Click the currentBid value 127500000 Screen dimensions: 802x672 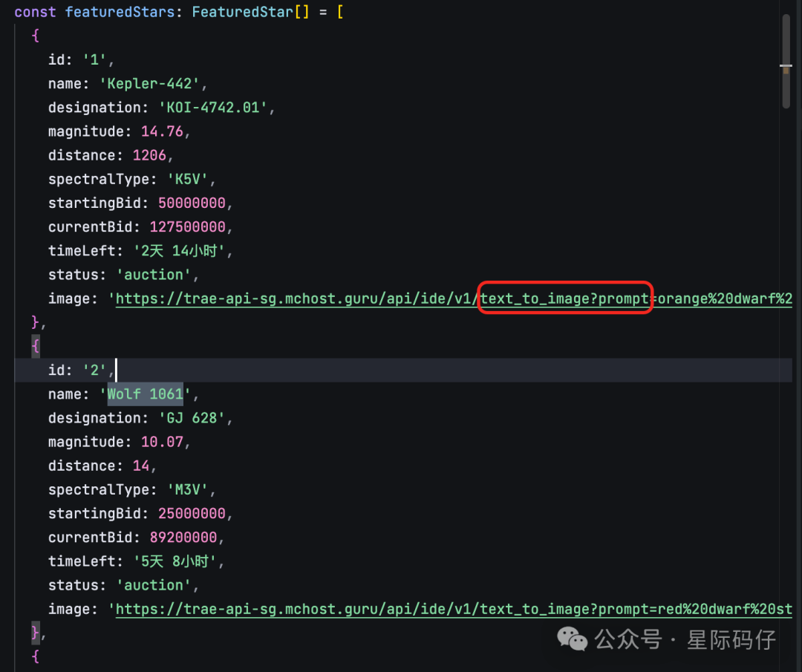coord(186,226)
